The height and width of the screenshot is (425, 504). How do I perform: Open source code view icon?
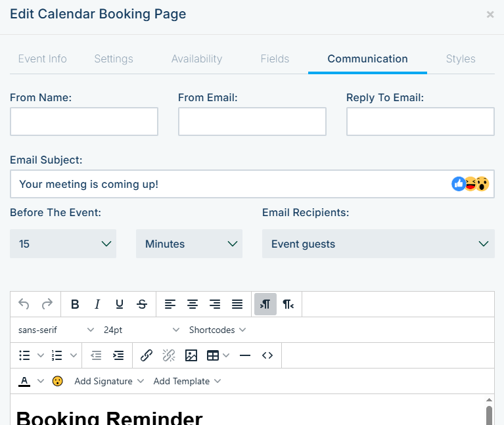point(267,355)
